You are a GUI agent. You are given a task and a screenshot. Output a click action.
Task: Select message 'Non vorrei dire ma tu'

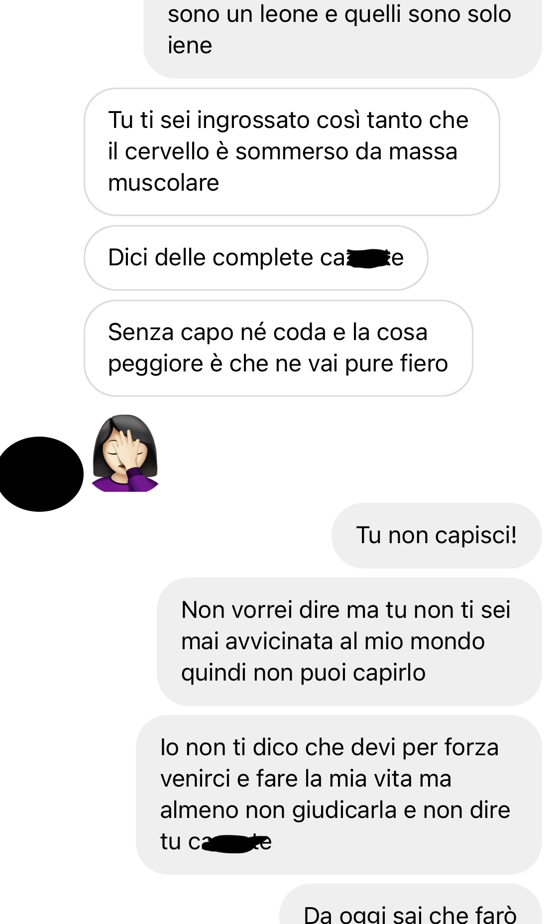coord(349,642)
